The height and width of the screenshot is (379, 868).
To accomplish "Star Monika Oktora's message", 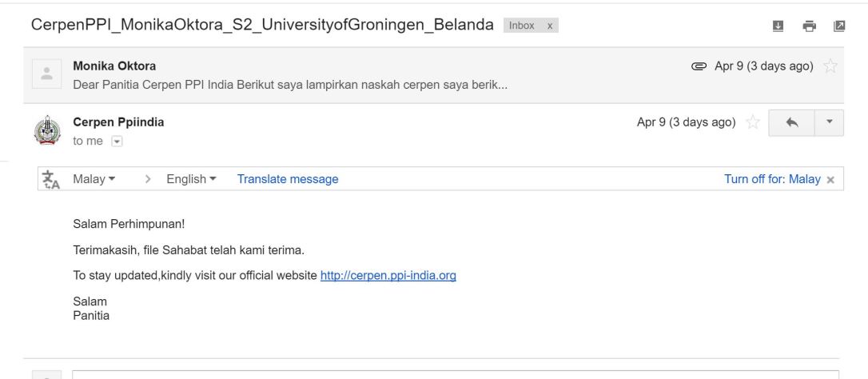I will [830, 66].
